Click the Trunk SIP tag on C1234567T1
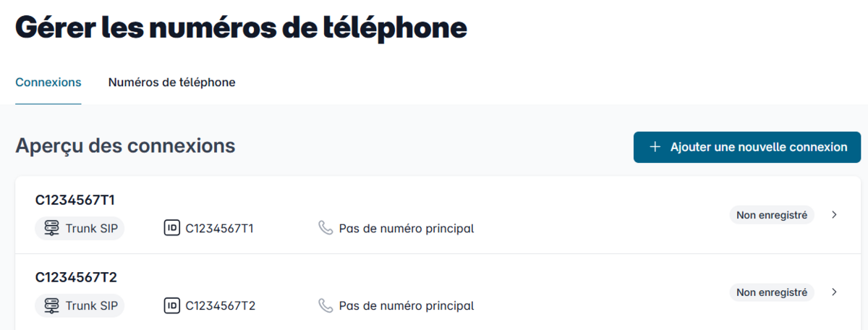 point(91,229)
